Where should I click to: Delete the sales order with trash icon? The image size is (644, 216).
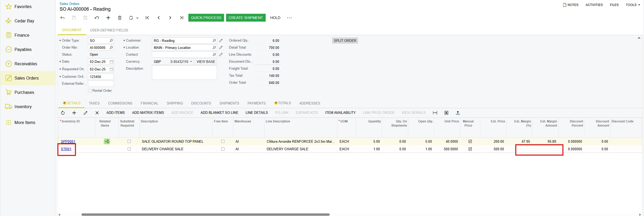click(120, 18)
